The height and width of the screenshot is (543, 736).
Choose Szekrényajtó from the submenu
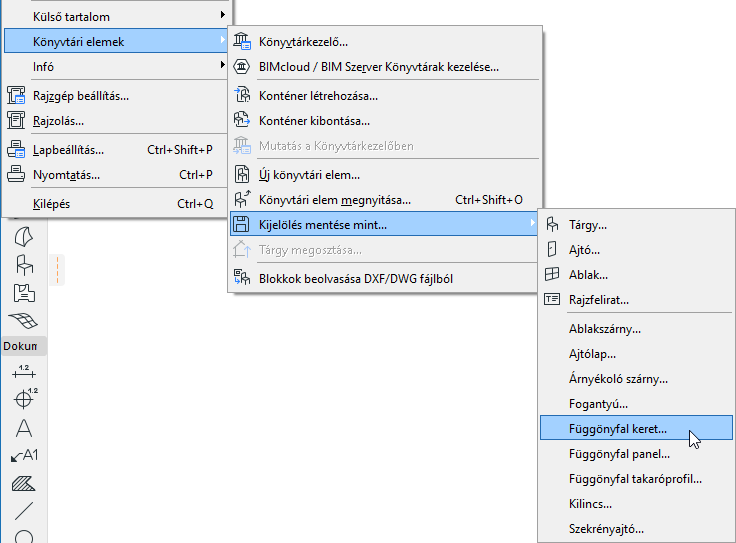[x=636, y=528]
